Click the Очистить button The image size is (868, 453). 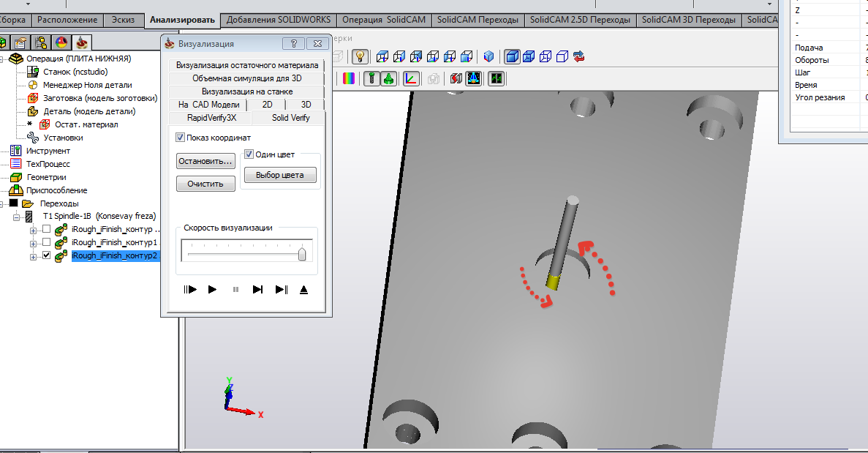pyautogui.click(x=205, y=184)
